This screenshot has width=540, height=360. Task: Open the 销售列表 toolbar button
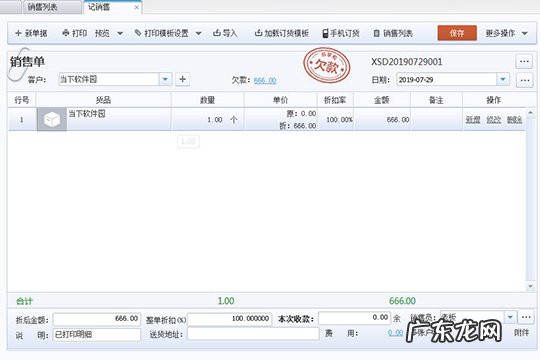393,33
